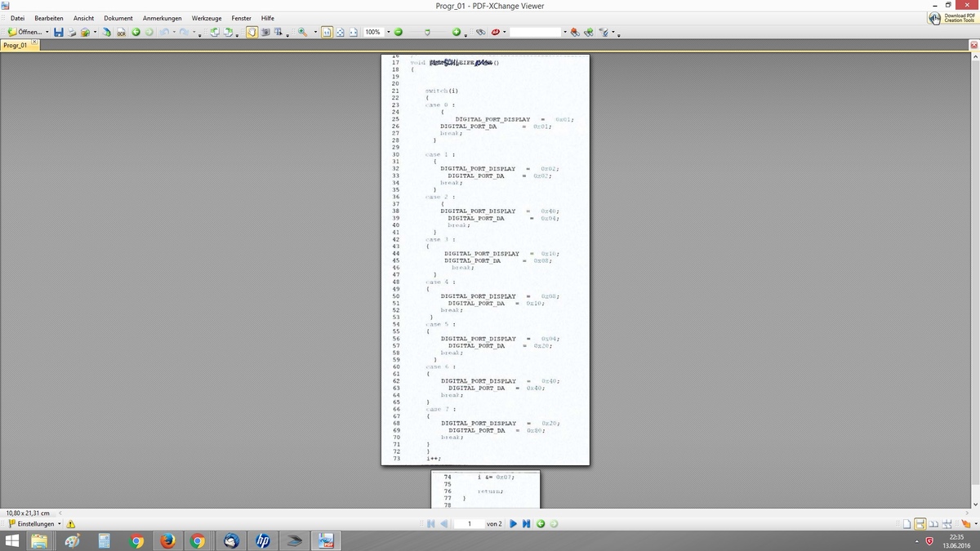Open the Fenster menu

pos(242,18)
